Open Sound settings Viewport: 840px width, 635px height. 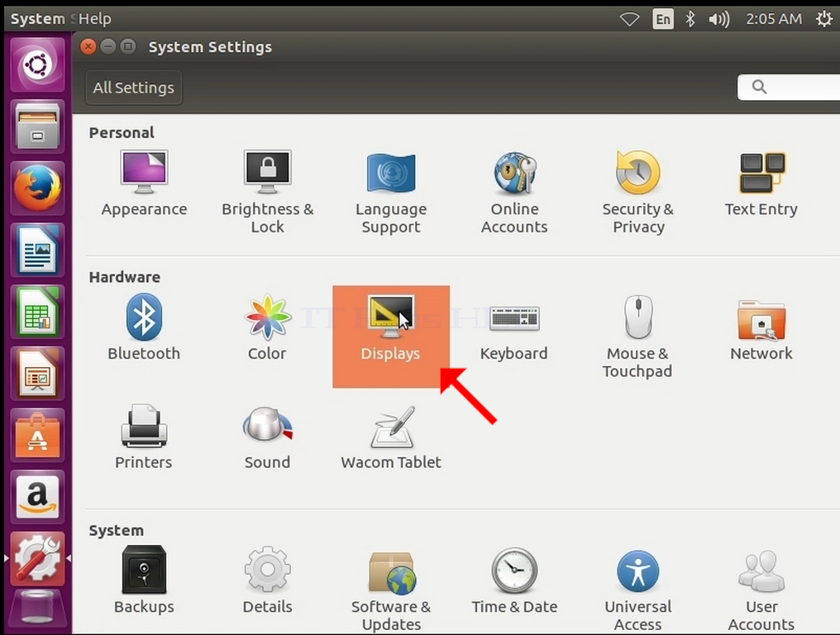coord(267,437)
